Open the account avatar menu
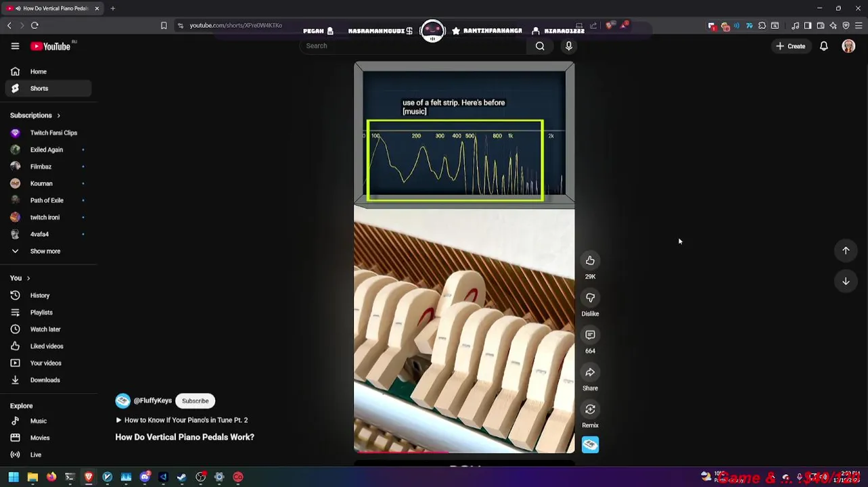 tap(848, 46)
